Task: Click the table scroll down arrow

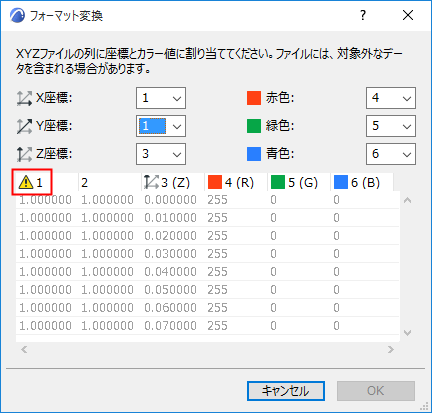Action: click(x=407, y=333)
